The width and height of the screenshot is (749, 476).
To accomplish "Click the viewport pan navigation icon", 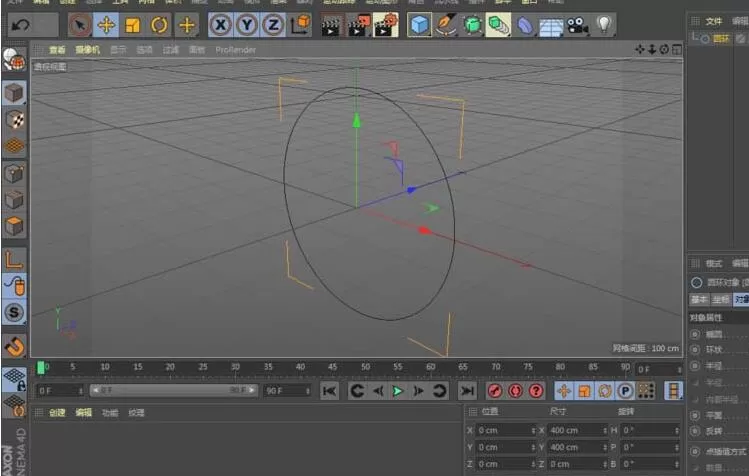I will pos(640,49).
